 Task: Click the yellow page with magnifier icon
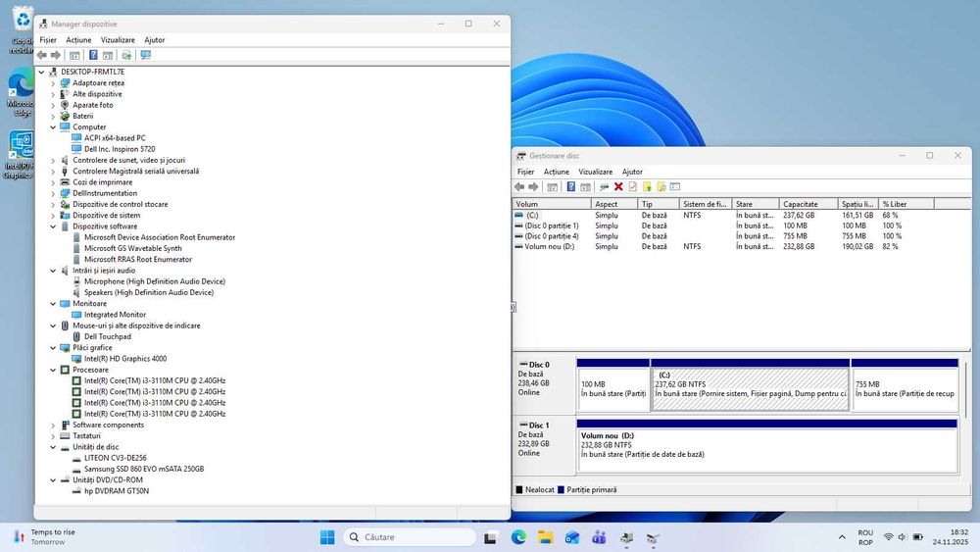pyautogui.click(x=661, y=186)
